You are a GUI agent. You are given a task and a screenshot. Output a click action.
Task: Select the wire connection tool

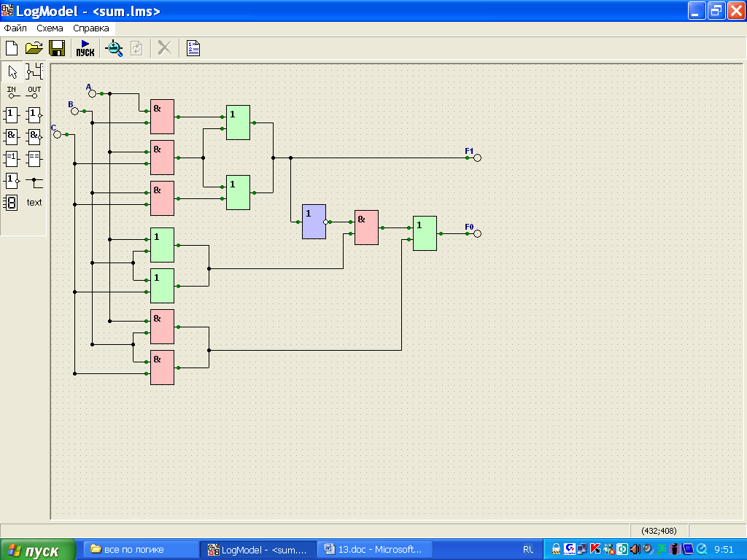[x=34, y=72]
